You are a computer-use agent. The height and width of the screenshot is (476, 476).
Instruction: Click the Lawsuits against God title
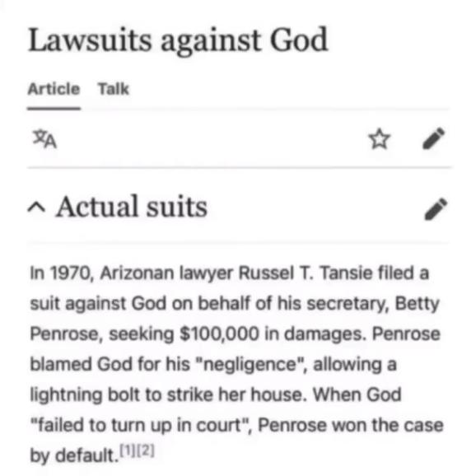point(178,40)
